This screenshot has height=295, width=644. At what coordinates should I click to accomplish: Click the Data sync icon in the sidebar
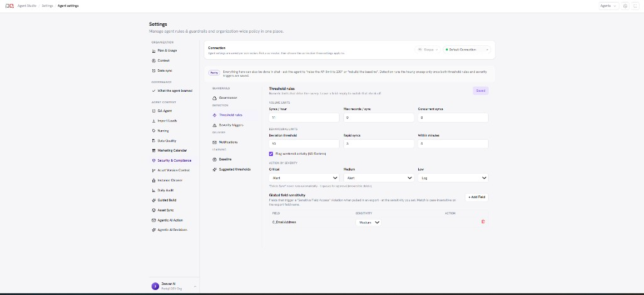[153, 70]
